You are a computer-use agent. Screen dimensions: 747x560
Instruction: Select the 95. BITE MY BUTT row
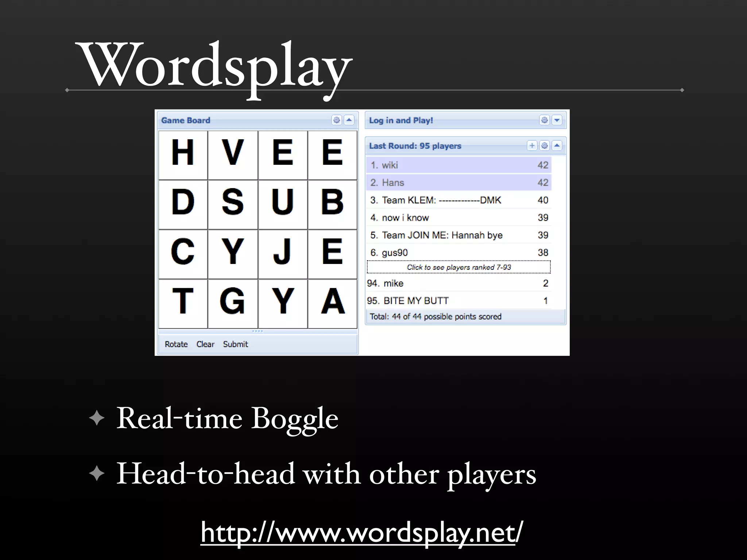458,300
